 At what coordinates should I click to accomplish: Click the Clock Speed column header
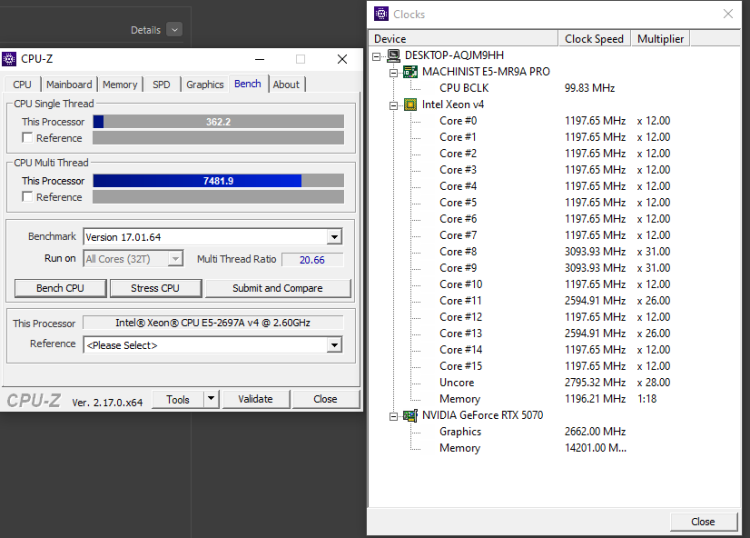pos(594,39)
